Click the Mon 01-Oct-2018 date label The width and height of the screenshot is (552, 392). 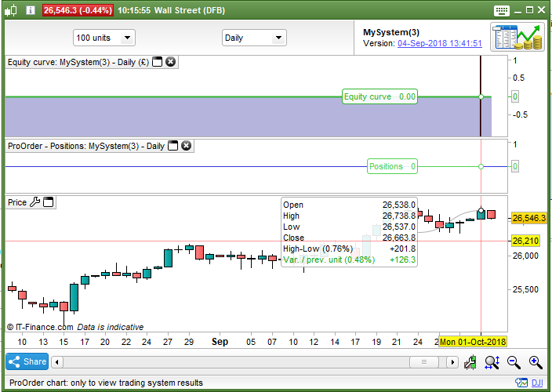coord(473,342)
